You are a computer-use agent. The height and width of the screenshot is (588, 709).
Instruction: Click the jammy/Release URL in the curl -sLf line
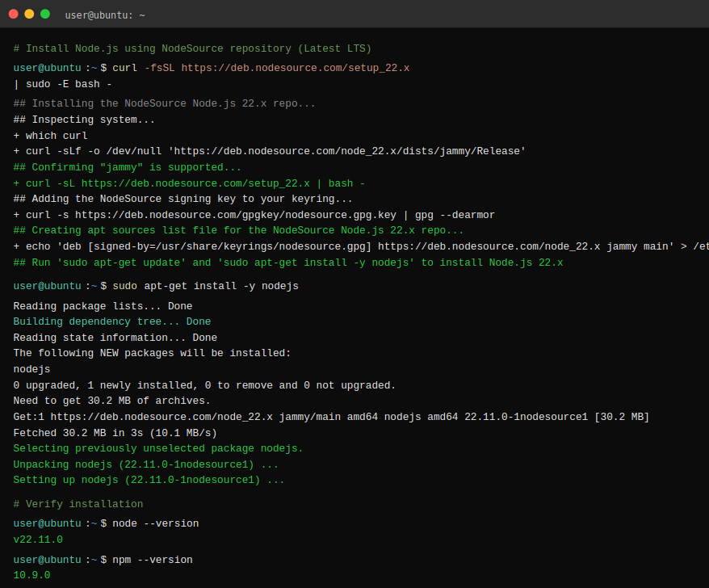(346, 151)
